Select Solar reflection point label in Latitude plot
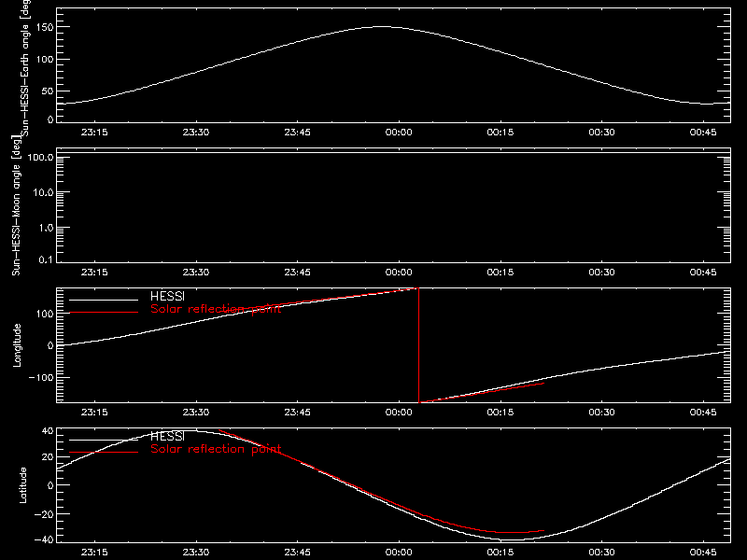Screen dimensions: 747x560 tap(216, 449)
